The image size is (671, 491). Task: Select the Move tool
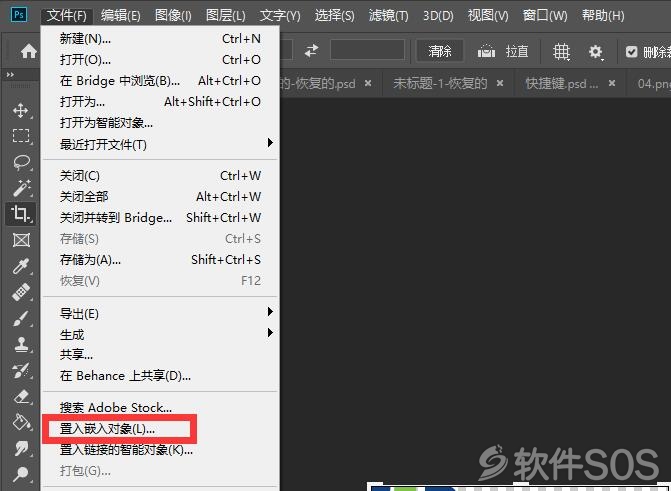click(x=21, y=110)
